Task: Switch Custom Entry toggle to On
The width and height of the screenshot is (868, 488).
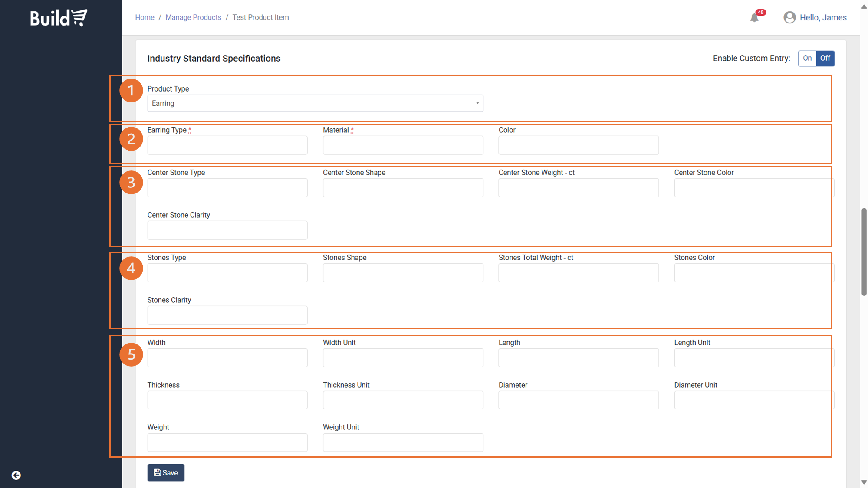Action: click(807, 58)
